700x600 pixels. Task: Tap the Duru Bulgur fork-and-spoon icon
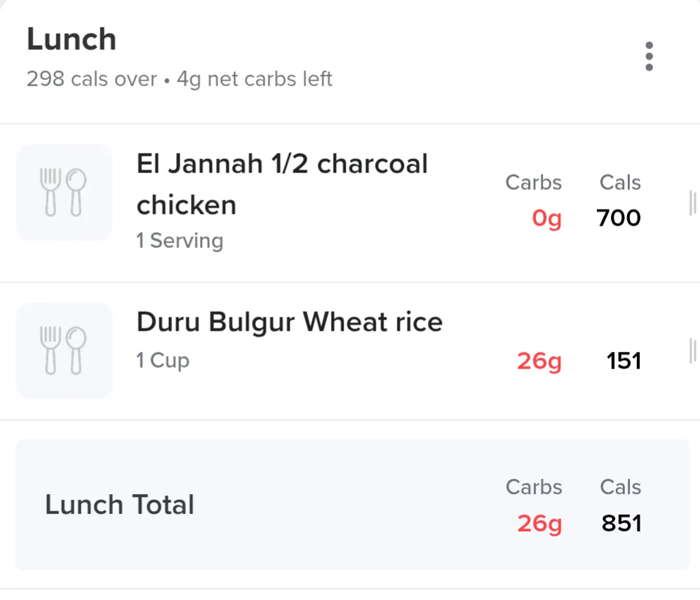65,350
